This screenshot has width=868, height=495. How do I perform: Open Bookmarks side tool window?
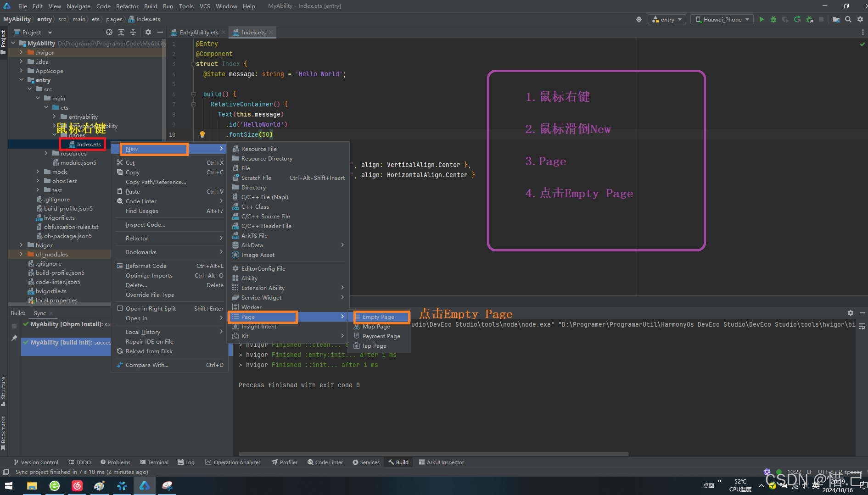(x=4, y=433)
